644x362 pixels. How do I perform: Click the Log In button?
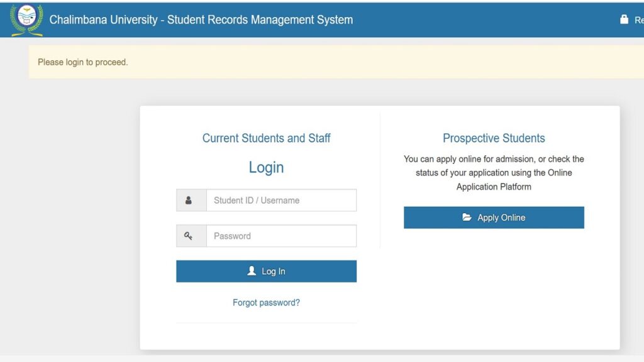pos(266,271)
